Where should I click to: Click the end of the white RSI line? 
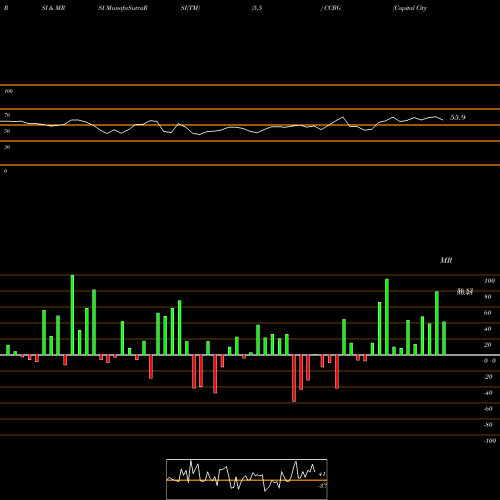pyautogui.click(x=443, y=120)
